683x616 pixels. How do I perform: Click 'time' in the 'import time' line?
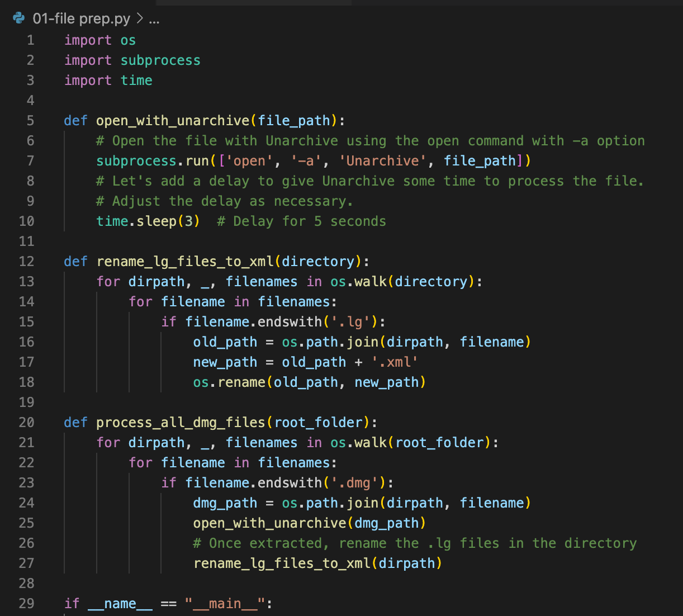[x=136, y=80]
